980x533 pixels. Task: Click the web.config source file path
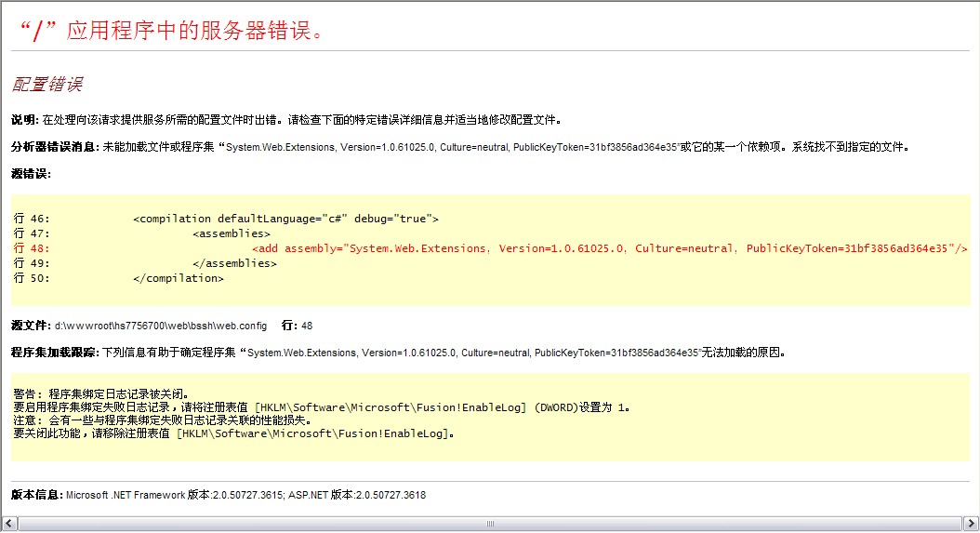pyautogui.click(x=161, y=326)
